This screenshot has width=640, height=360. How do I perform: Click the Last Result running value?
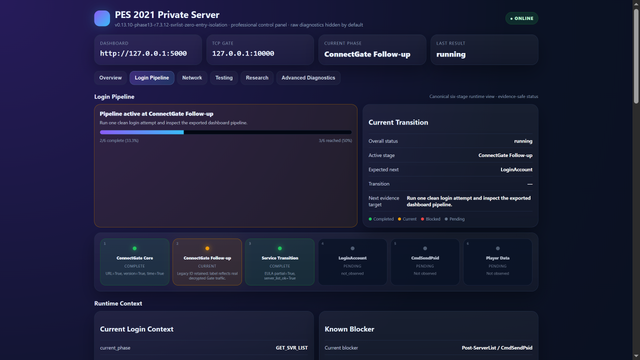(x=451, y=54)
